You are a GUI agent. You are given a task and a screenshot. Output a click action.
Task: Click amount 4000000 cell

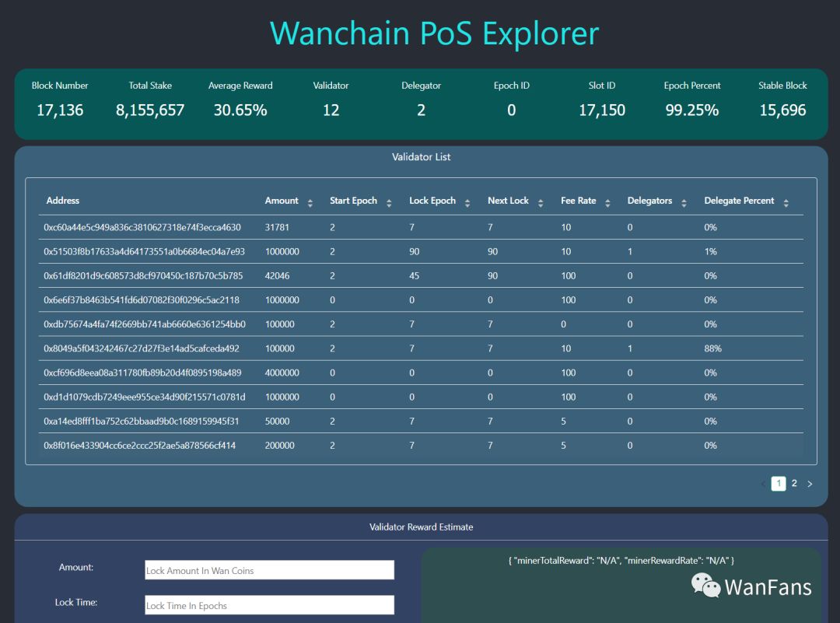click(x=282, y=373)
